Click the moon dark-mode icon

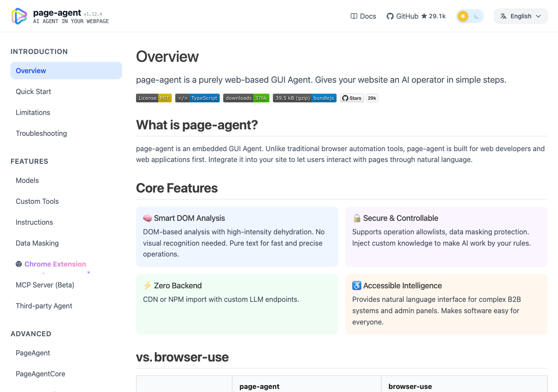(x=476, y=16)
